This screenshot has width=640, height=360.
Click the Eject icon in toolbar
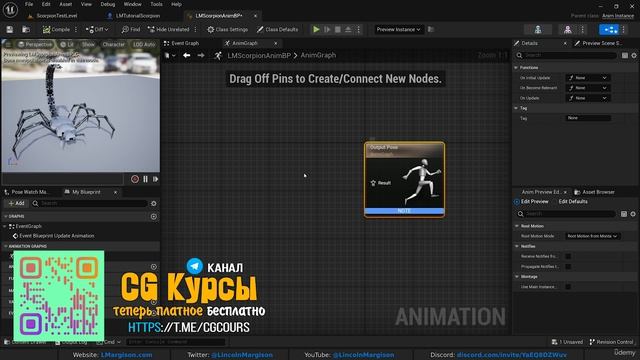(348, 29)
